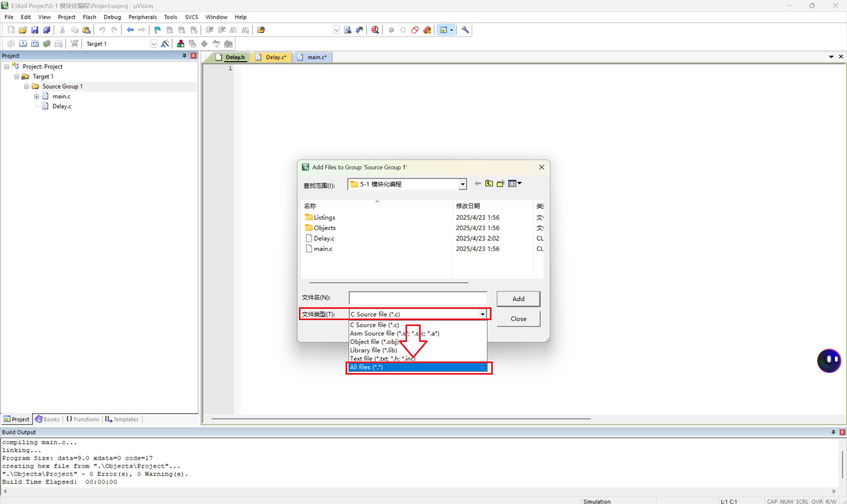
Task: Click the filename input field
Action: [417, 298]
